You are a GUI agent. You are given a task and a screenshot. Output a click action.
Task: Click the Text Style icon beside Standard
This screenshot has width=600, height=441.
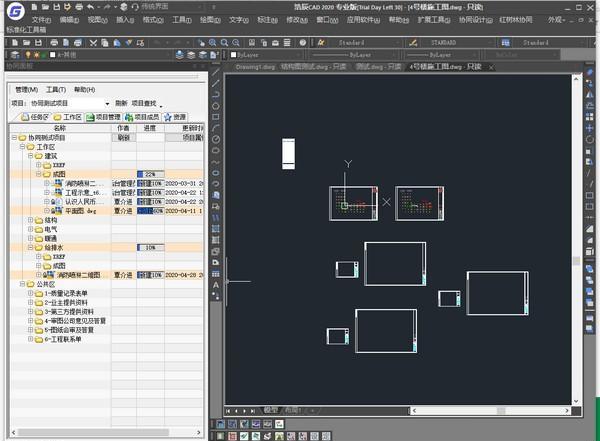coord(321,43)
